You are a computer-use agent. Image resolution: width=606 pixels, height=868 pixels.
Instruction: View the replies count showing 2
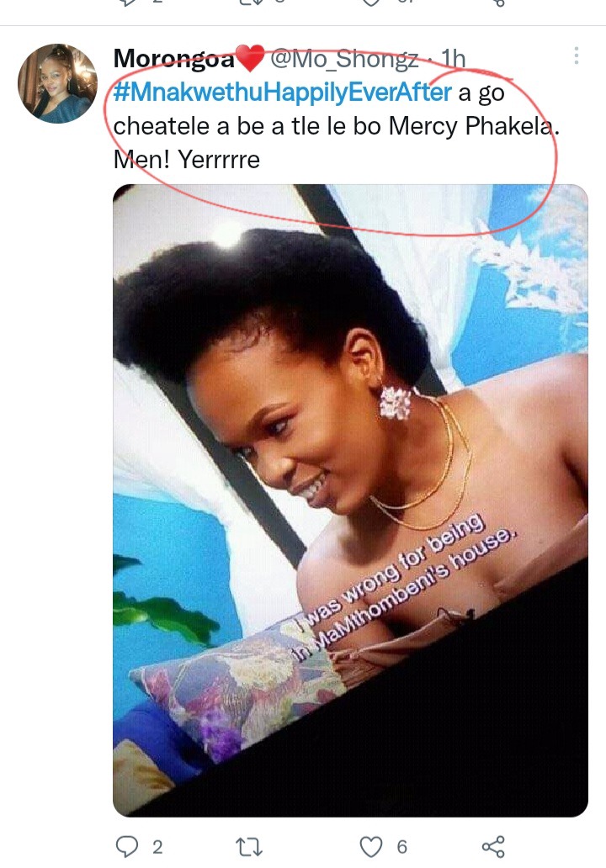click(x=157, y=847)
